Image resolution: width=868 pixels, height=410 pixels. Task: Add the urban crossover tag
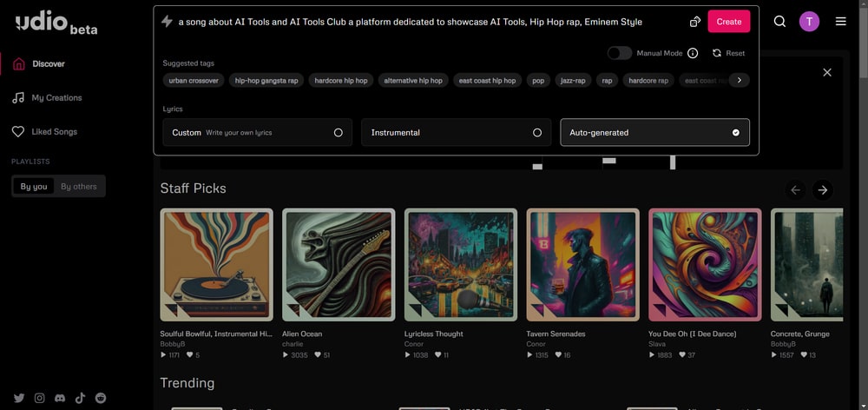(194, 80)
